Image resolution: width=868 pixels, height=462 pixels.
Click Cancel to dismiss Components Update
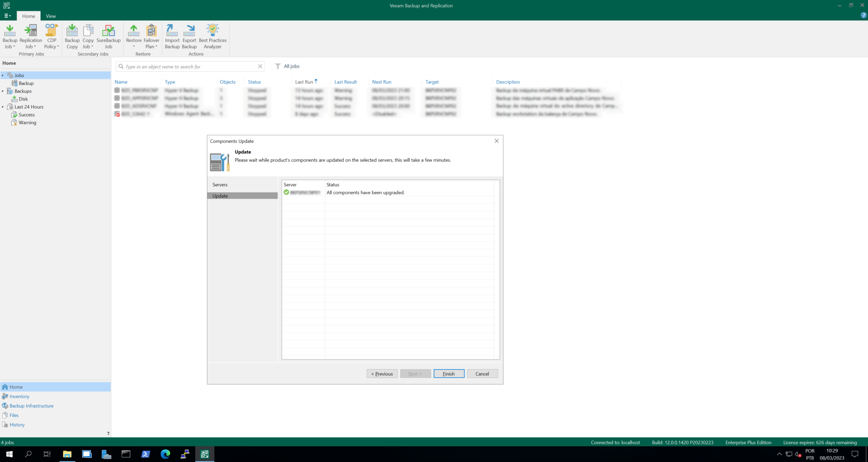point(481,373)
